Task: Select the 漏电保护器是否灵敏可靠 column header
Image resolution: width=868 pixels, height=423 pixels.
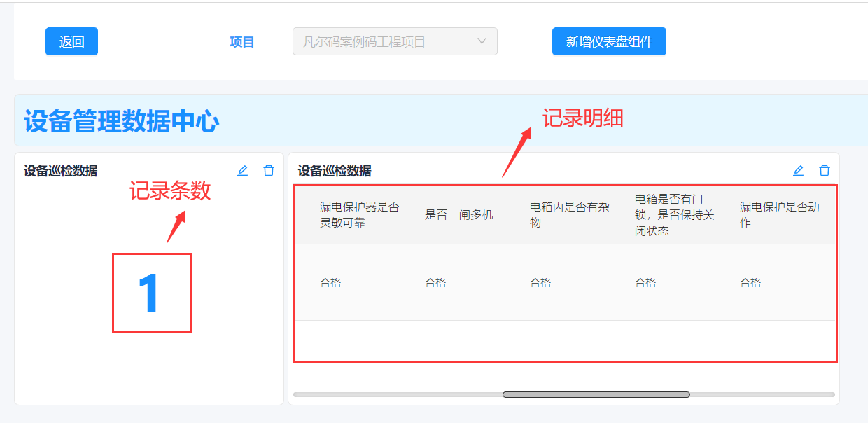Action: tap(359, 214)
